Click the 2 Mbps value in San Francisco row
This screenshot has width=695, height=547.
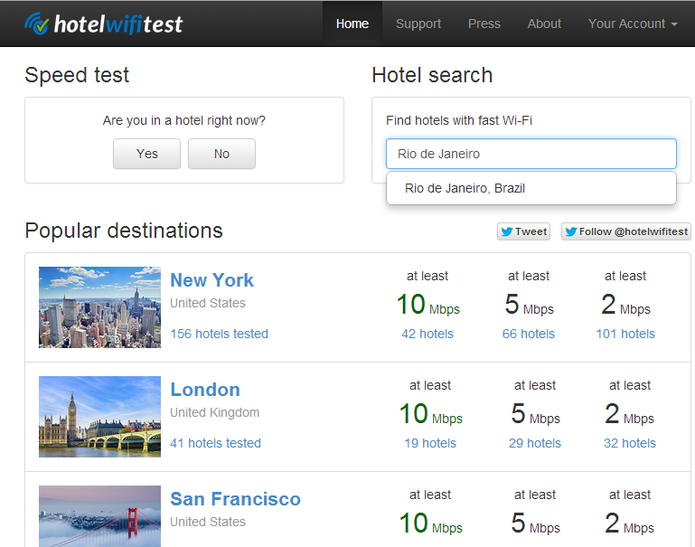coord(629,524)
